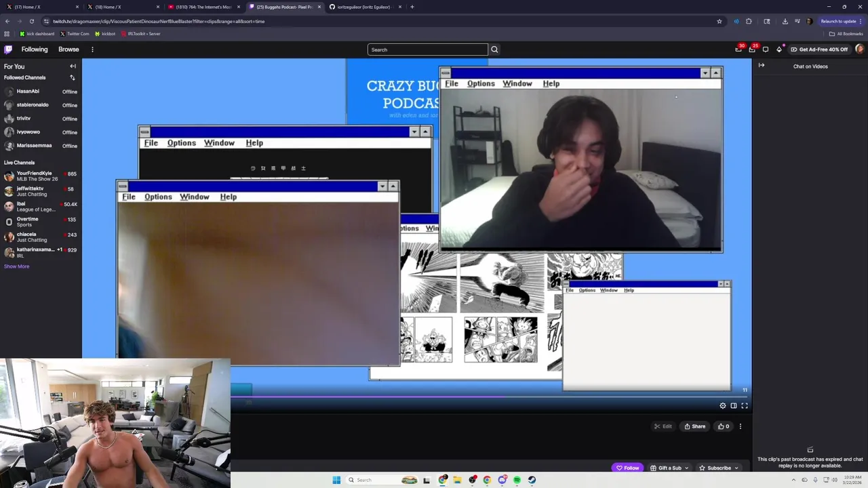The height and width of the screenshot is (488, 868).
Task: Show more live channels in the sidebar
Action: [x=16, y=266]
